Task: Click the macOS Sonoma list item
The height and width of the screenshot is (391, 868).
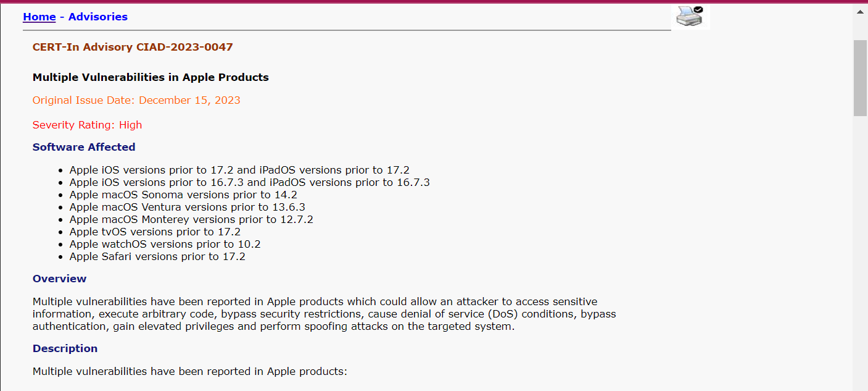Action: click(x=183, y=195)
